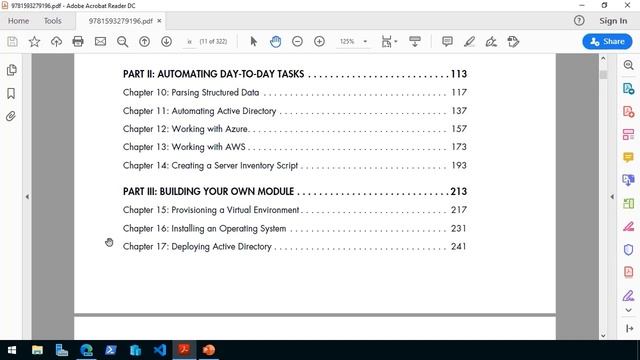Screen dimensions: 640x360
Task: Click the Chapter 10: Parsing Structured Data entry
Action: pyautogui.click(x=295, y=93)
